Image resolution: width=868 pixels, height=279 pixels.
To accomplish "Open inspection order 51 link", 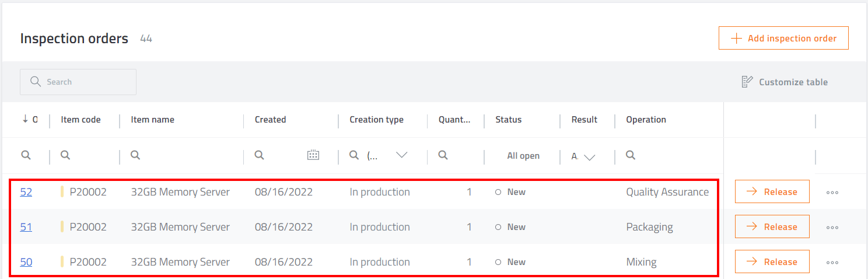I will click(x=26, y=227).
